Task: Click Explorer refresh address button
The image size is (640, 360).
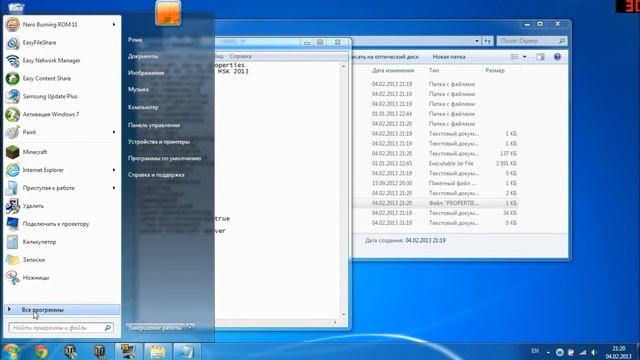Action: click(x=488, y=41)
